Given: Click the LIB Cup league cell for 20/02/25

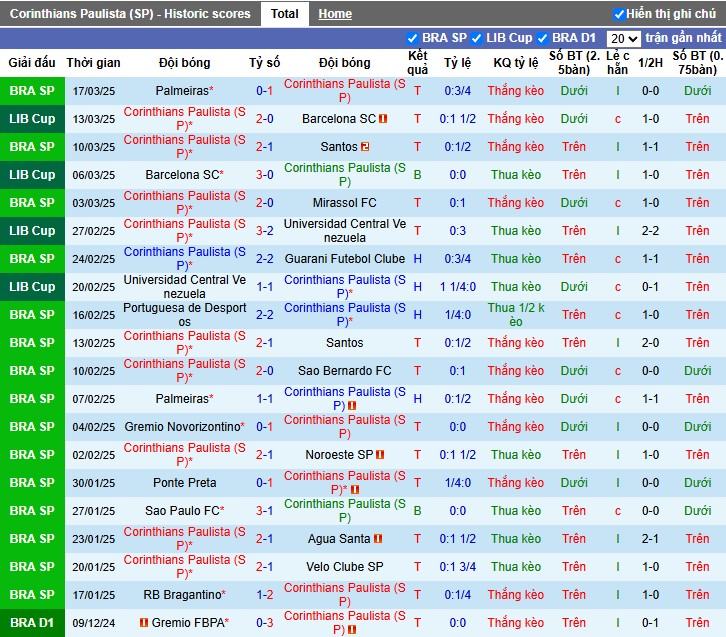Looking at the screenshot, I should point(32,287).
